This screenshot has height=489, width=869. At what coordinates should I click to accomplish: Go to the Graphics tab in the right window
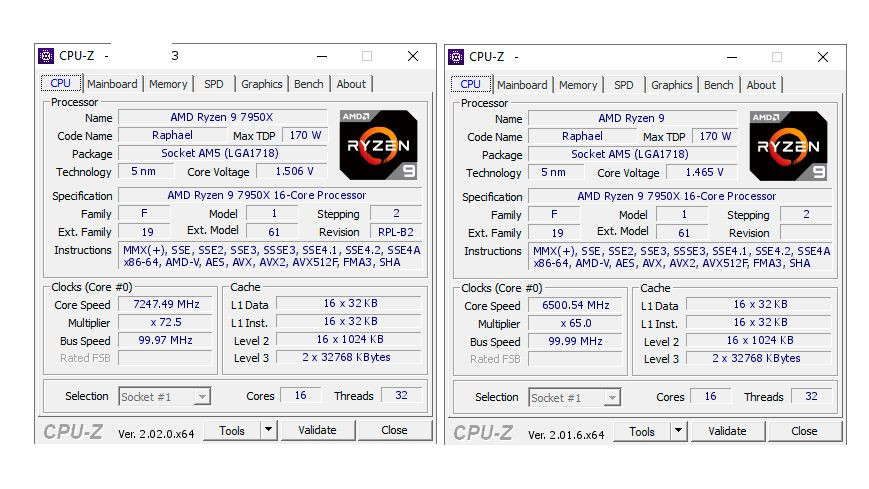pos(672,85)
